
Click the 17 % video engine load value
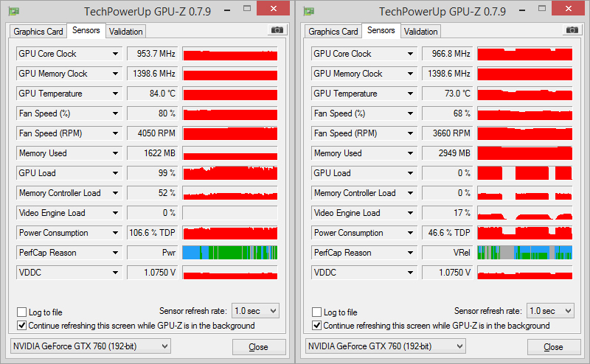tap(447, 213)
